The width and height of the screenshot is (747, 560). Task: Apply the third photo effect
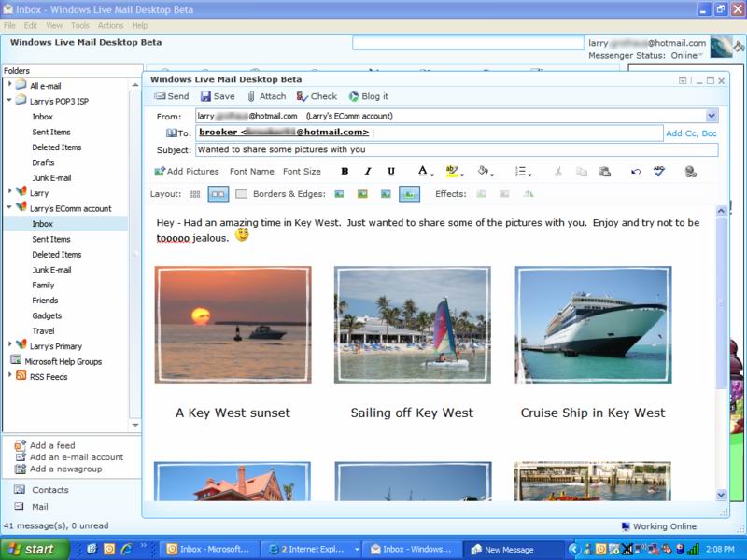(529, 194)
